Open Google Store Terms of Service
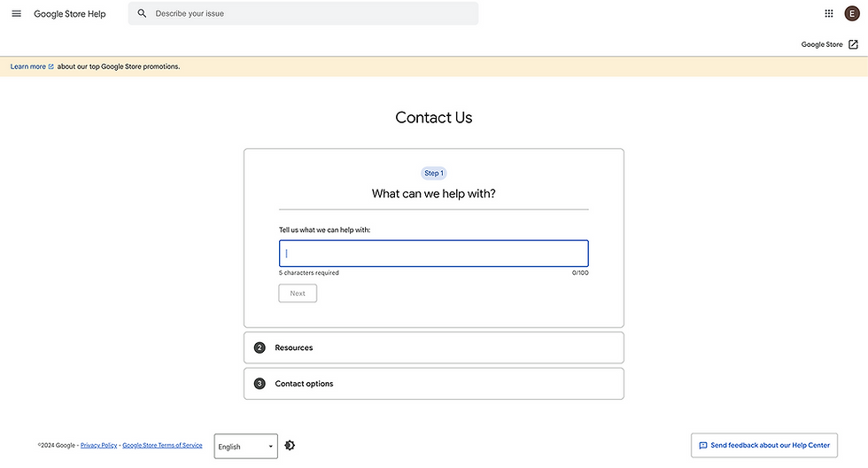The height and width of the screenshot is (468, 868). pyautogui.click(x=162, y=445)
